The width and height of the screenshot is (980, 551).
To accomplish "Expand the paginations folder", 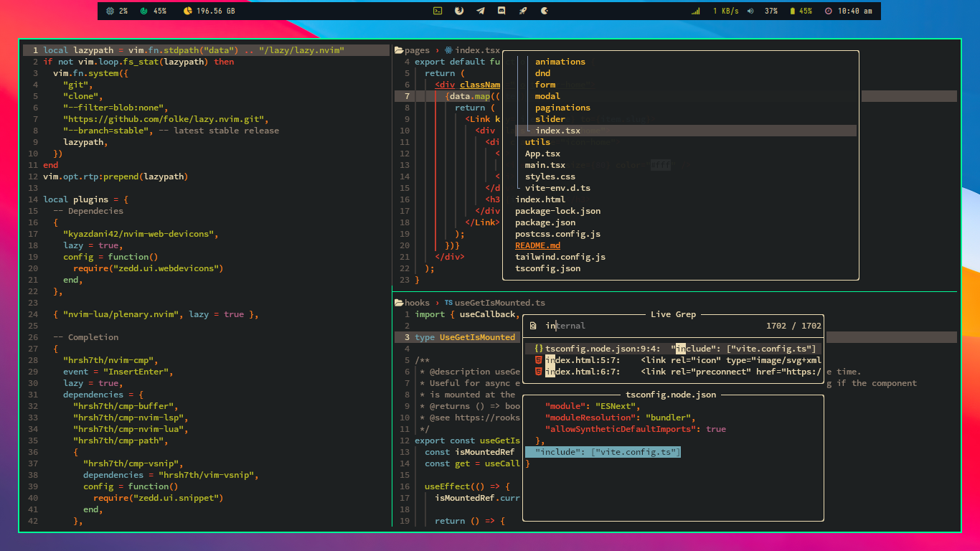I will pyautogui.click(x=563, y=108).
